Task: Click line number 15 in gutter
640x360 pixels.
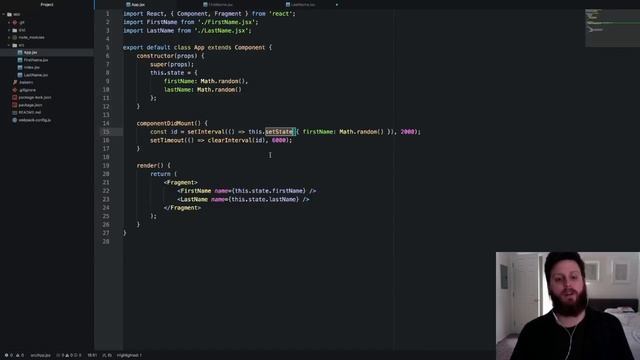Action: pos(106,132)
